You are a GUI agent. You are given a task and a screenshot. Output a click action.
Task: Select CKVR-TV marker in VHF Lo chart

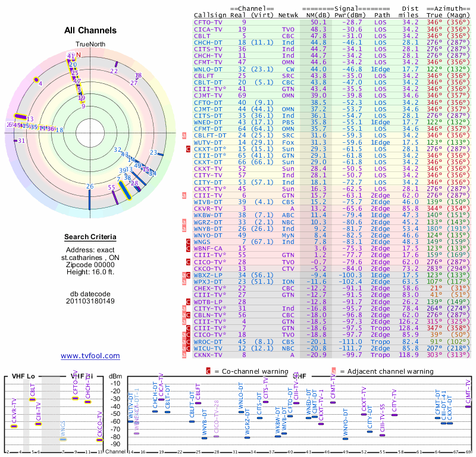(x=14, y=426)
